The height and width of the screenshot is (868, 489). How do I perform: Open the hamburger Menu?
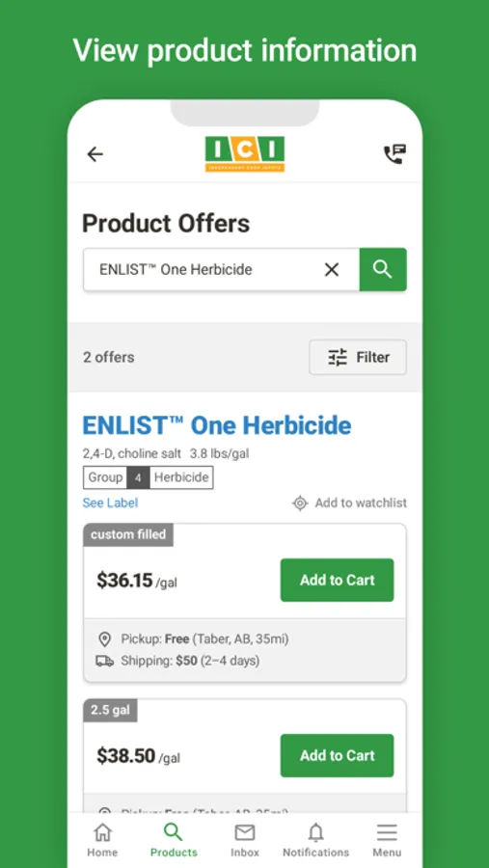click(x=387, y=840)
